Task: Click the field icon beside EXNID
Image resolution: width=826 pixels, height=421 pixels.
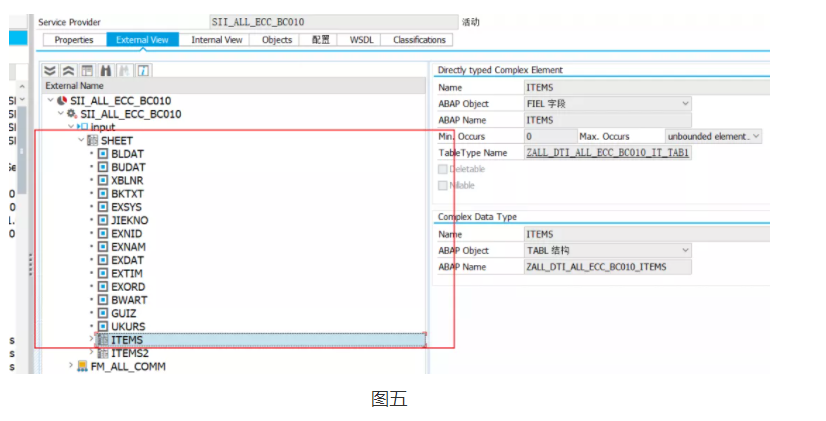Action: pos(103,233)
